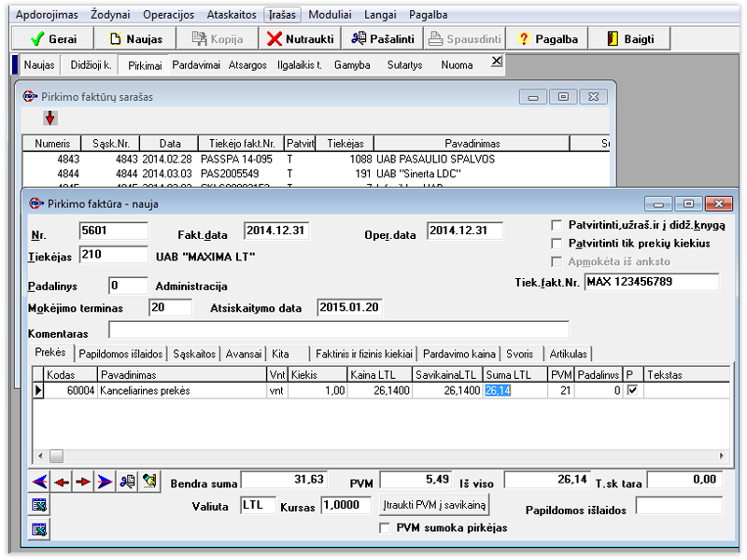Click the table icon in the Valiuta row
The height and width of the screenshot is (560, 747).
(39, 505)
